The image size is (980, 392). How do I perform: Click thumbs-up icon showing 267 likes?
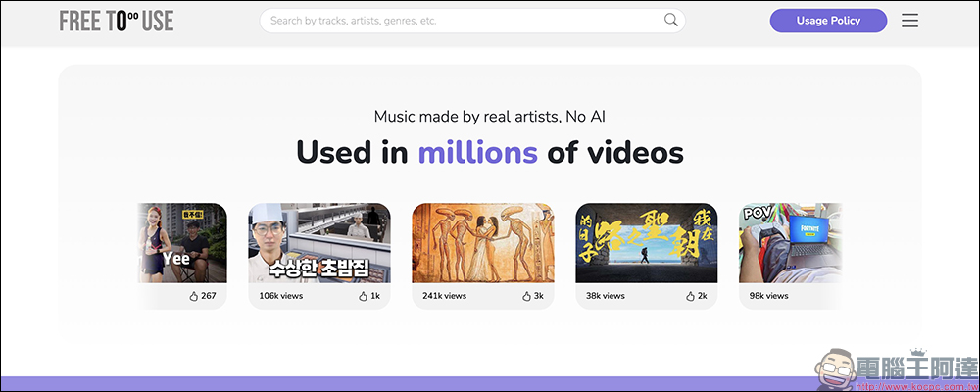(x=193, y=296)
